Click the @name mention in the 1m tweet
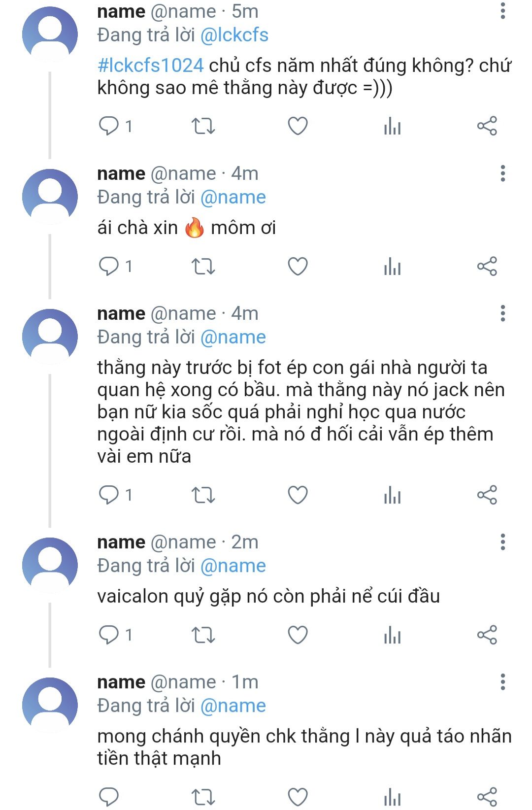This screenshot has height=810, width=532. point(233,706)
